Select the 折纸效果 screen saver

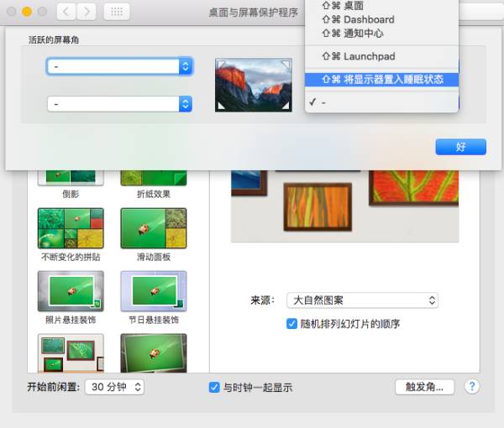pos(153,175)
